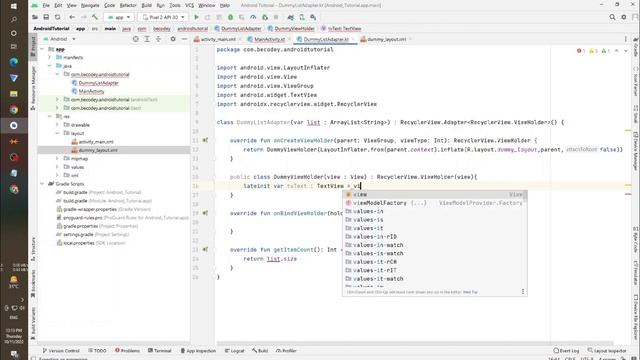Open the Problems tool window
This screenshot has height=360, width=640.
(x=127, y=351)
